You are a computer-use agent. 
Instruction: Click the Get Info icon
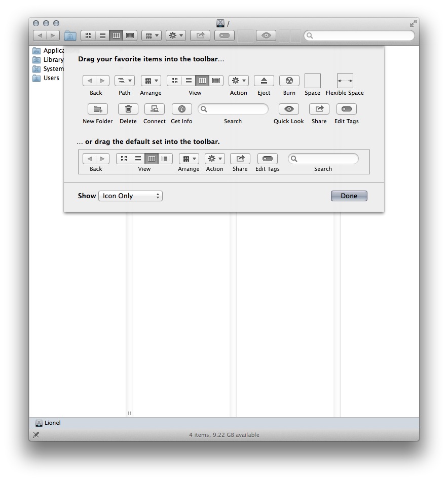pyautogui.click(x=181, y=109)
